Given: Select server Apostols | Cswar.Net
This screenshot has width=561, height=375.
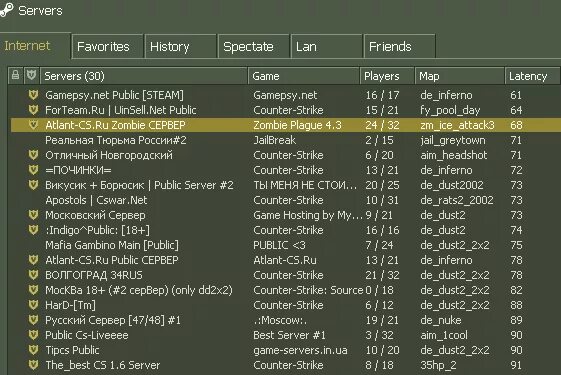Looking at the screenshot, I should pyautogui.click(x=96, y=200).
